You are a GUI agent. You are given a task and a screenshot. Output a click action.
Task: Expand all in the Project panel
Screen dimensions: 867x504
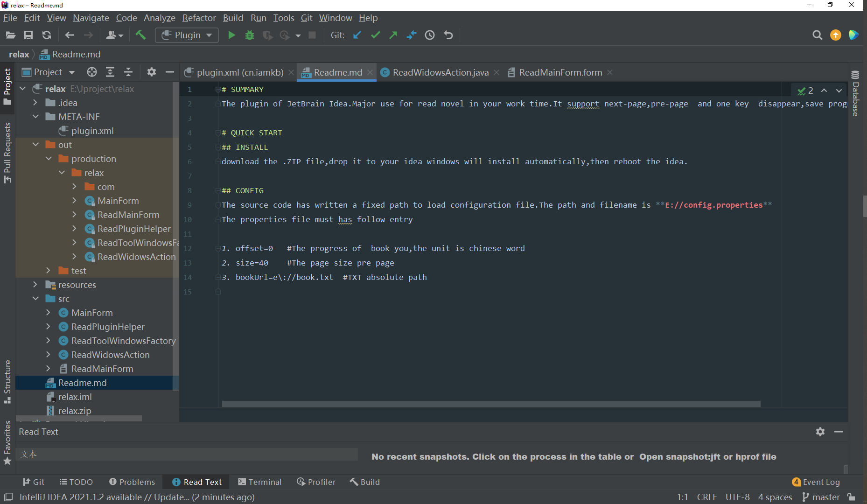110,72
